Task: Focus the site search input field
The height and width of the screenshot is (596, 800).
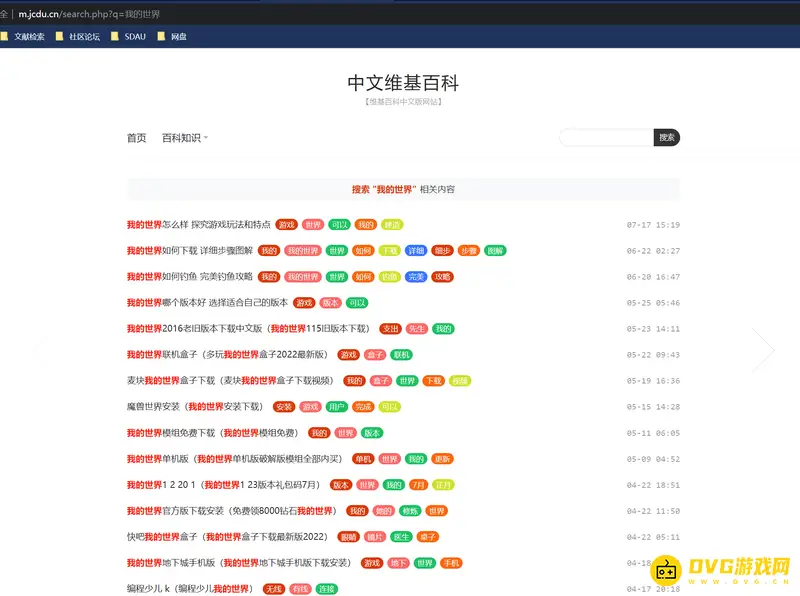Action: tap(607, 138)
